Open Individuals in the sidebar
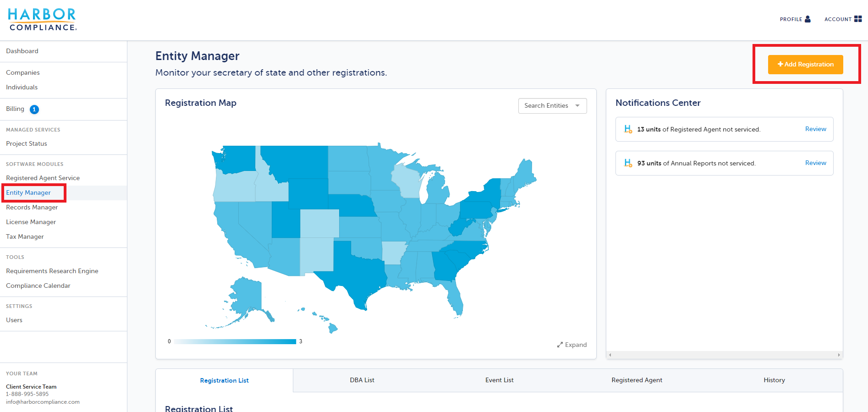Viewport: 868px width, 412px height. tap(22, 88)
